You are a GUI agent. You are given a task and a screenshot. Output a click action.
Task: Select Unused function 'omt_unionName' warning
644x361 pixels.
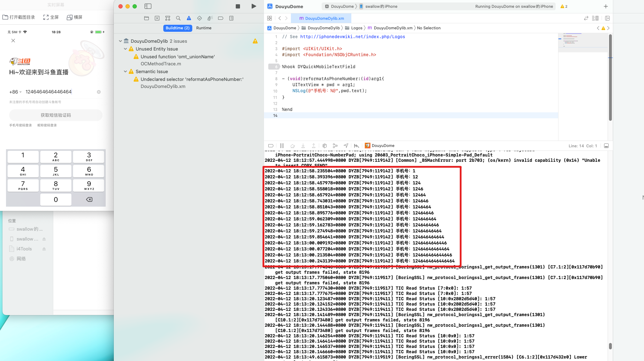(177, 57)
